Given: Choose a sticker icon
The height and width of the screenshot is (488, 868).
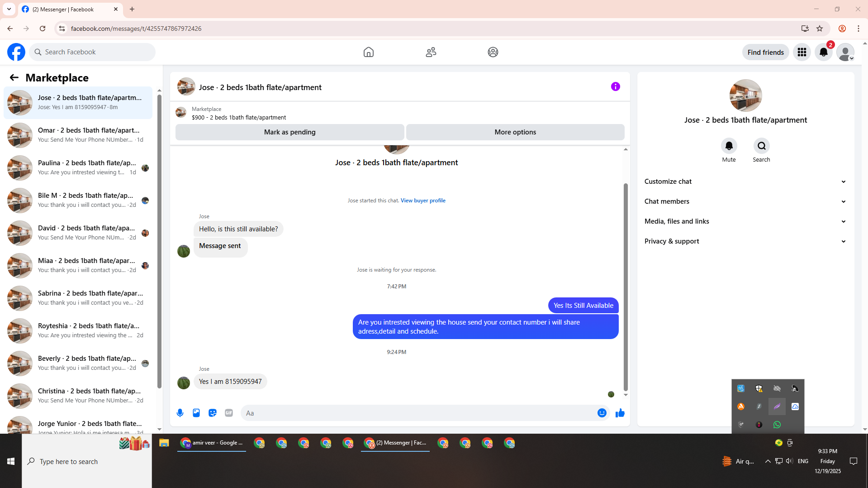Looking at the screenshot, I should tap(213, 413).
